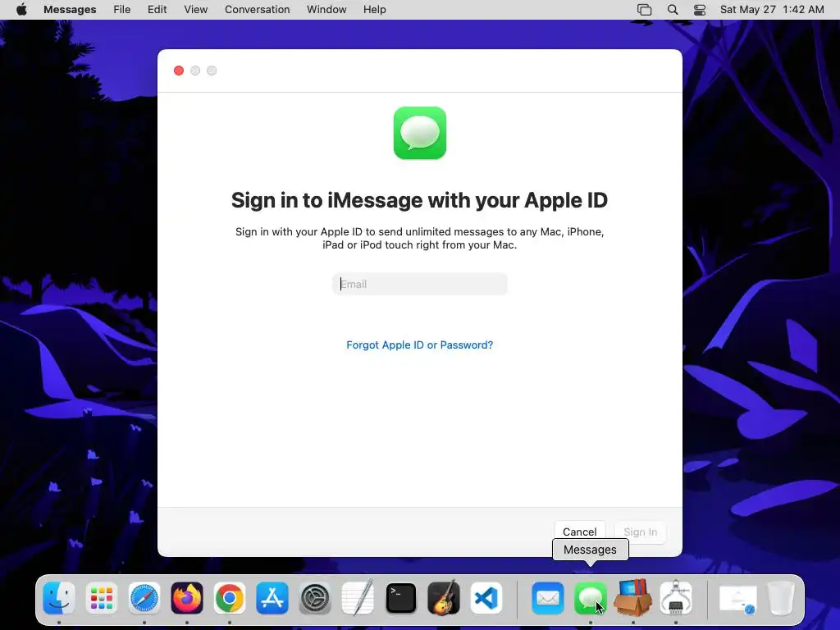Screen dimensions: 840x630
Task: Click the date and time in menu bar
Action: [772, 10]
